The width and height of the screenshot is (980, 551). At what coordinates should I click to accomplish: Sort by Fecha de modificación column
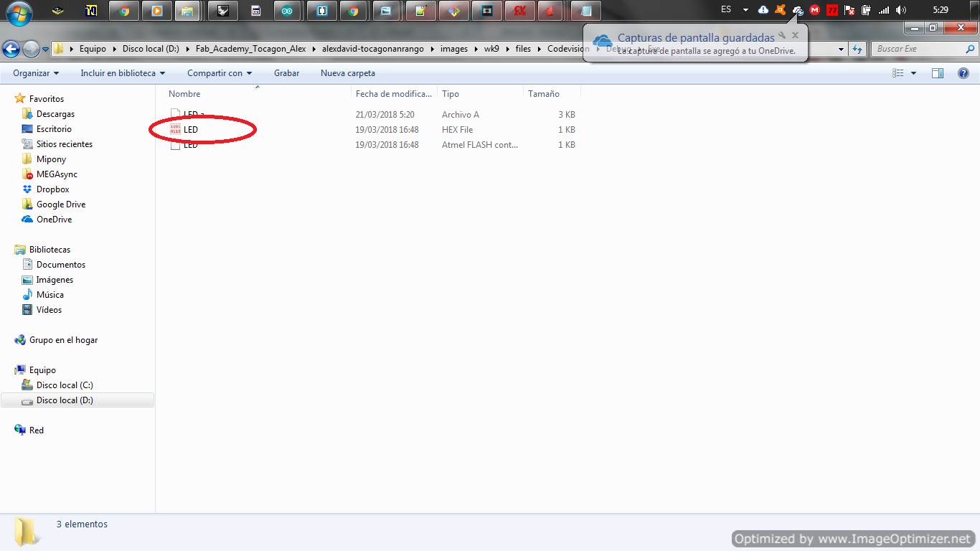(395, 94)
